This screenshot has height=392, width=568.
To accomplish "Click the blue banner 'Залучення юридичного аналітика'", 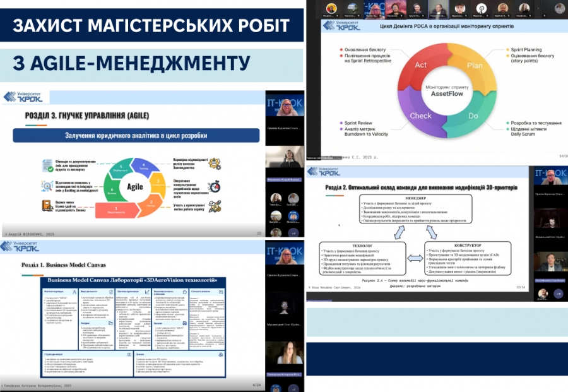I will 136,135.
